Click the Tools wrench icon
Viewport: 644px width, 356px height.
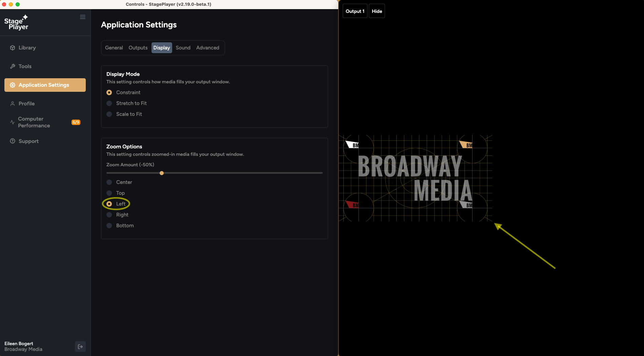[x=13, y=66]
